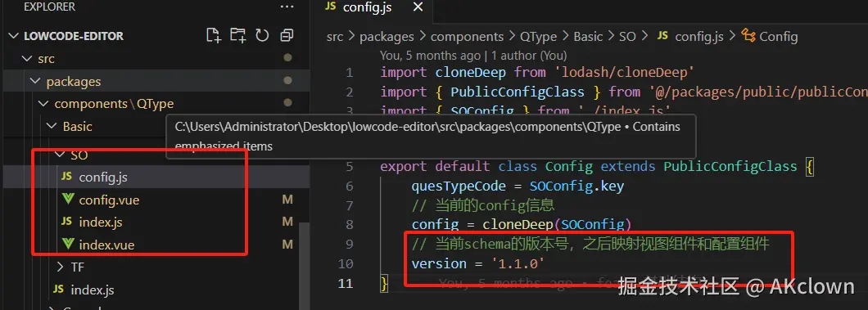Collapse the src folder
This screenshot has height=310, width=868.
tap(26, 59)
